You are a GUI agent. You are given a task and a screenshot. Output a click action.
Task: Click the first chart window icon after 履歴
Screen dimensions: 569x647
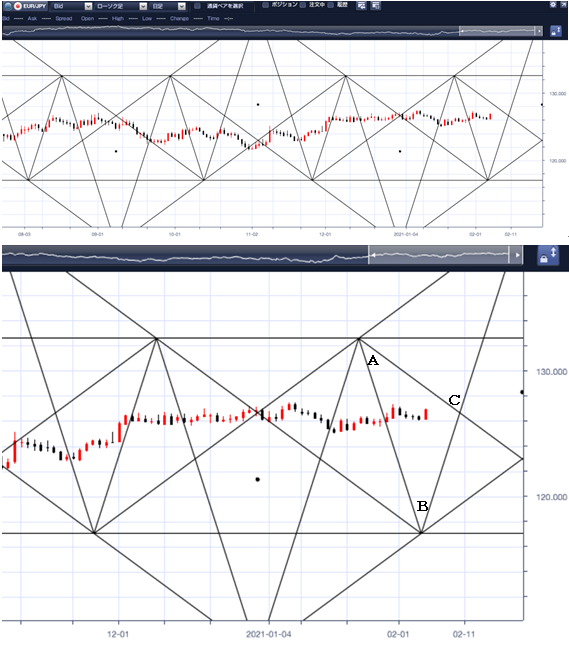[361, 6]
